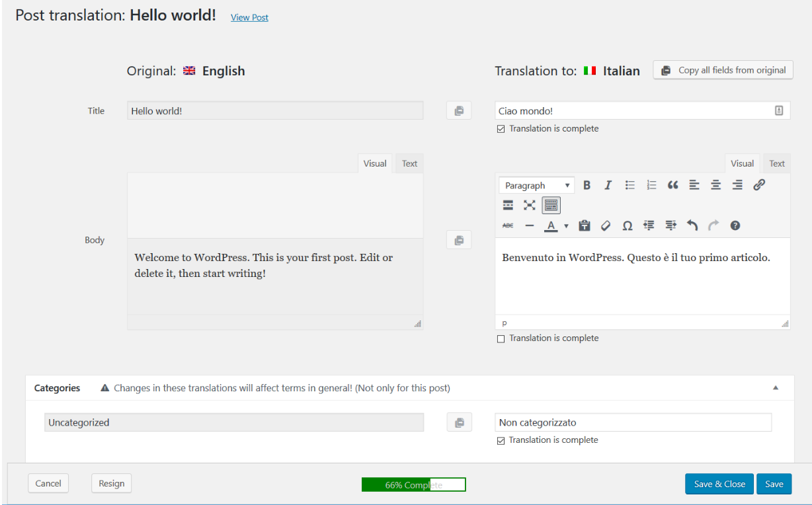The image size is (812, 505).
Task: Insert a special character in the translation
Action: 627,225
